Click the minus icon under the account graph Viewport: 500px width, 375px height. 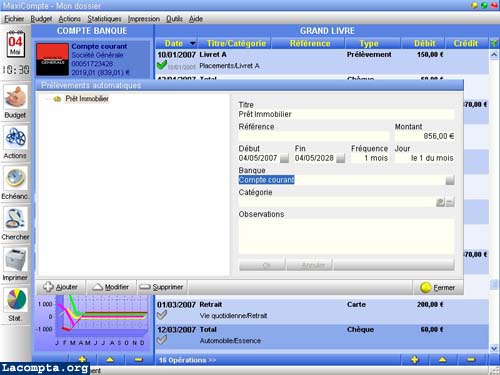(x=138, y=360)
